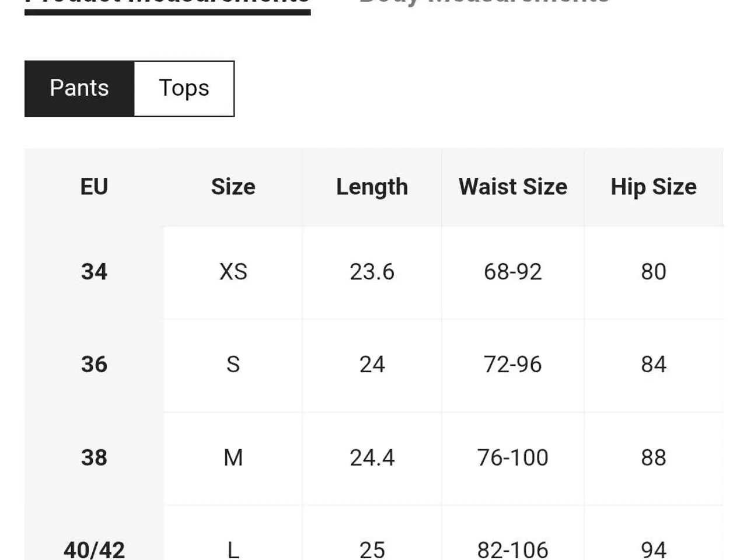Click the EU column header

pyautogui.click(x=94, y=187)
